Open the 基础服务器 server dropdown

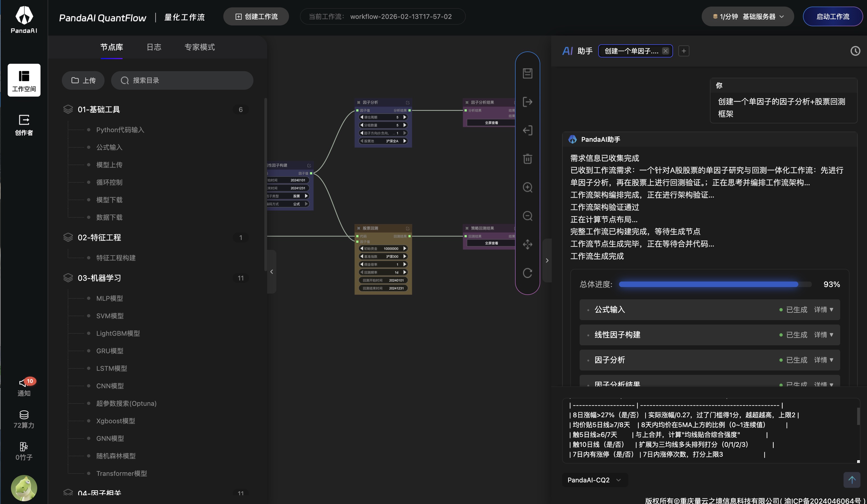748,16
